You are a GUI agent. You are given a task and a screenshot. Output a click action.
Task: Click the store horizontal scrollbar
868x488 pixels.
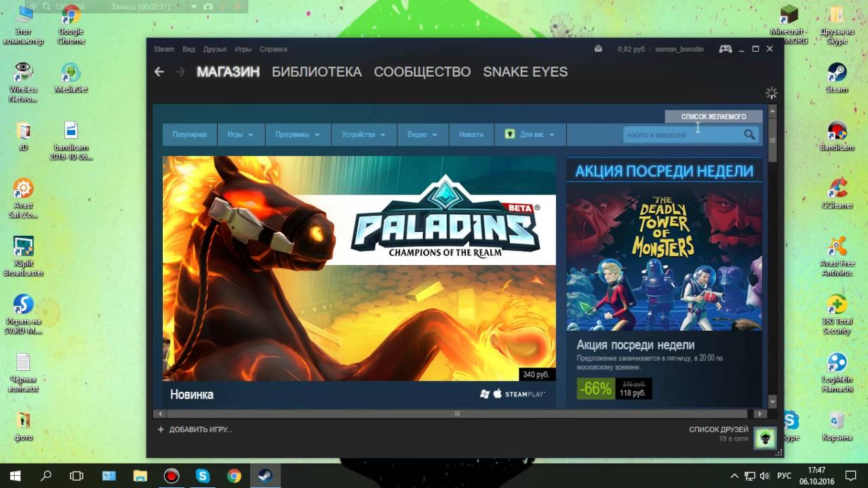pyautogui.click(x=458, y=413)
